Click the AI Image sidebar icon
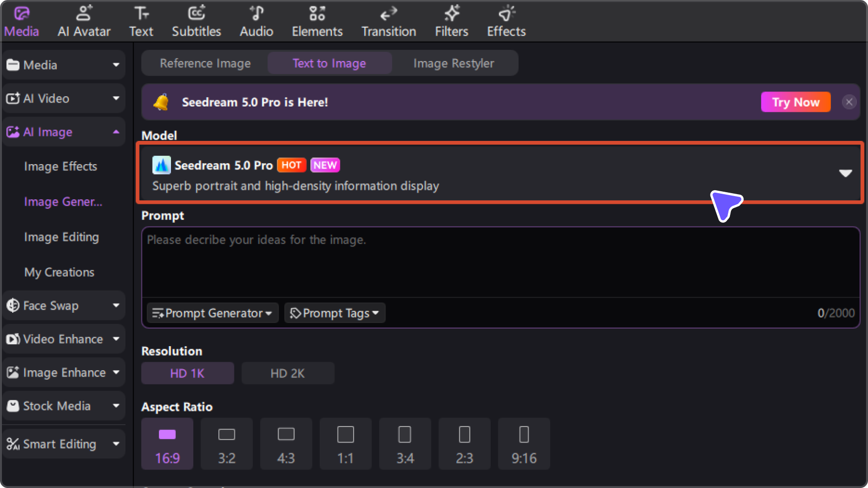This screenshot has width=868, height=488. [x=13, y=132]
